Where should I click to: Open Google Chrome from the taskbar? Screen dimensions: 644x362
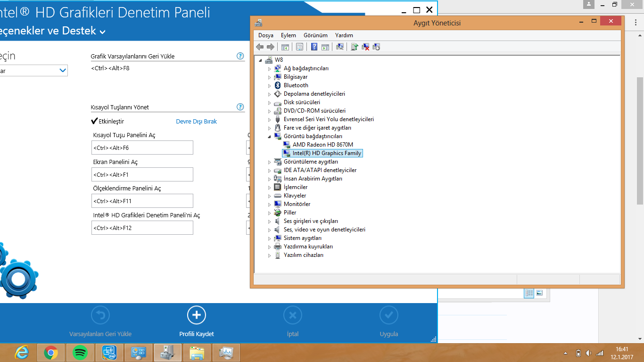coord(51,353)
